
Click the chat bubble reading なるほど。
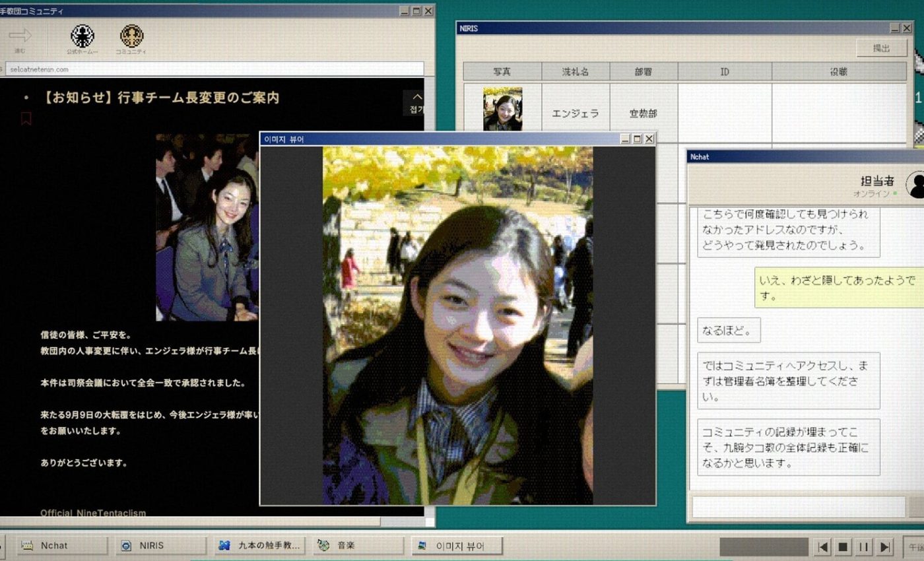729,330
